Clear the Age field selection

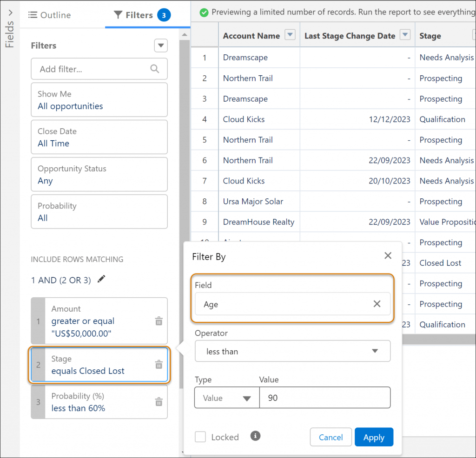point(377,304)
